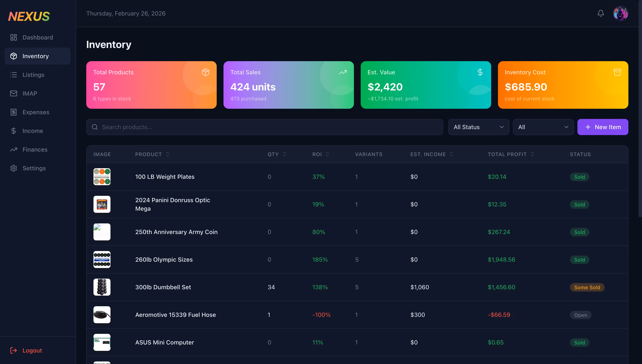Click the 300lb Dumbbell Set thumbnail
Viewport: 642px width, 364px height.
pyautogui.click(x=102, y=287)
